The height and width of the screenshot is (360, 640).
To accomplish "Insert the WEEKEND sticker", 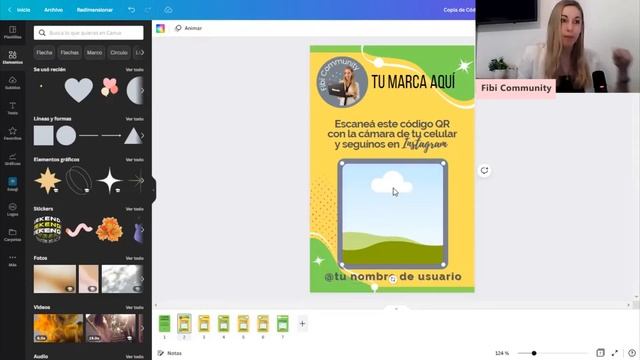I will [47, 230].
